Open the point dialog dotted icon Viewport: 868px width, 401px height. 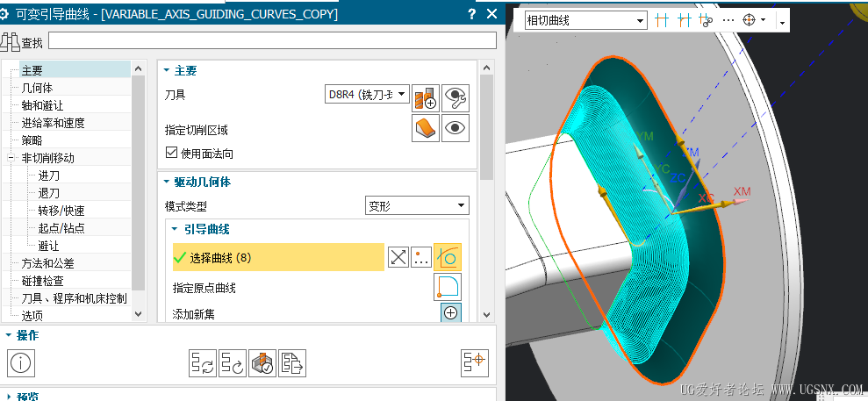[x=421, y=257]
